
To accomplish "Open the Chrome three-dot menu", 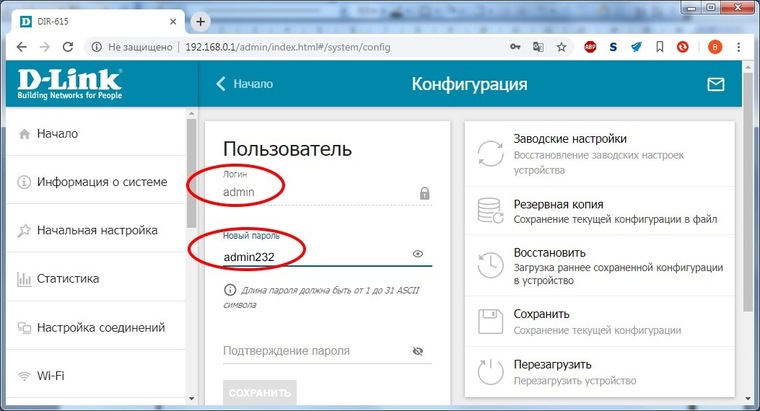I will click(740, 47).
